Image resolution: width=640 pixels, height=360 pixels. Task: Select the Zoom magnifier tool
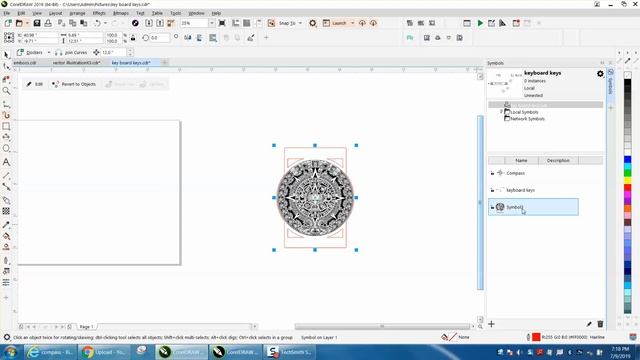point(6,91)
